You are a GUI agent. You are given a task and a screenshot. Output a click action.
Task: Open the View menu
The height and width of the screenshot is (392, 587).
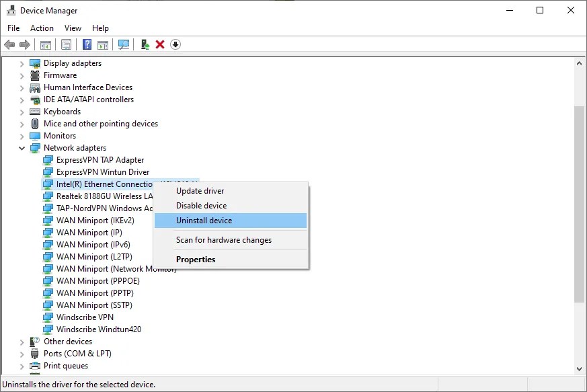[73, 28]
